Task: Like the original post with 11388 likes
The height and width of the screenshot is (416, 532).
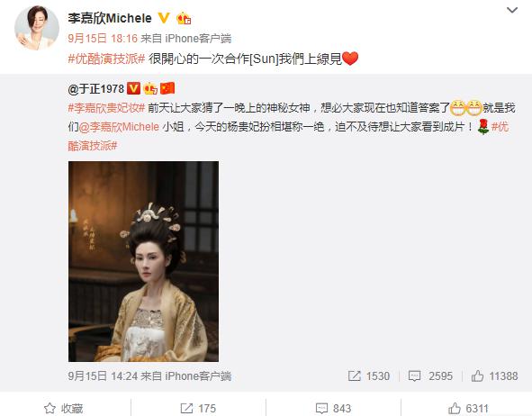Action: pos(477,376)
